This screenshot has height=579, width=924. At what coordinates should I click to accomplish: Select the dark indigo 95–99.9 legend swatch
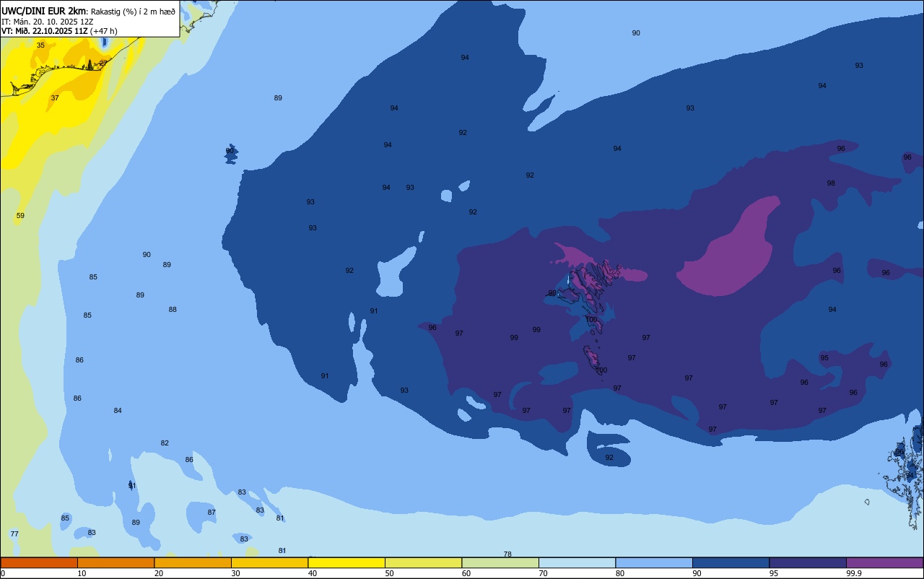808,562
